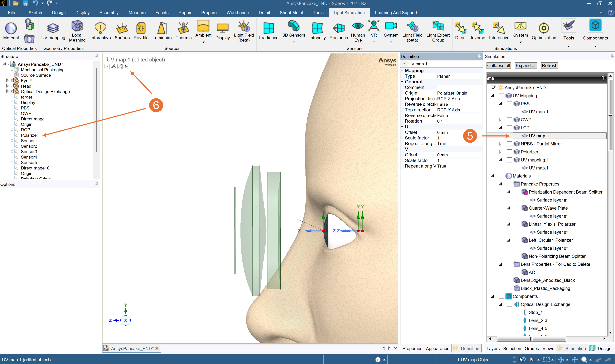The width and height of the screenshot is (615, 364).
Task: Create a Display source
Action: [x=222, y=31]
